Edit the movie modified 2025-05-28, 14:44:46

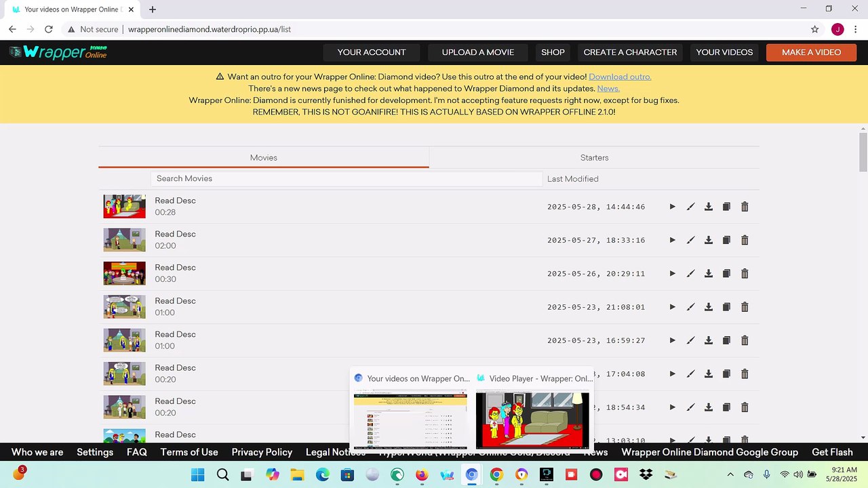coord(690,207)
